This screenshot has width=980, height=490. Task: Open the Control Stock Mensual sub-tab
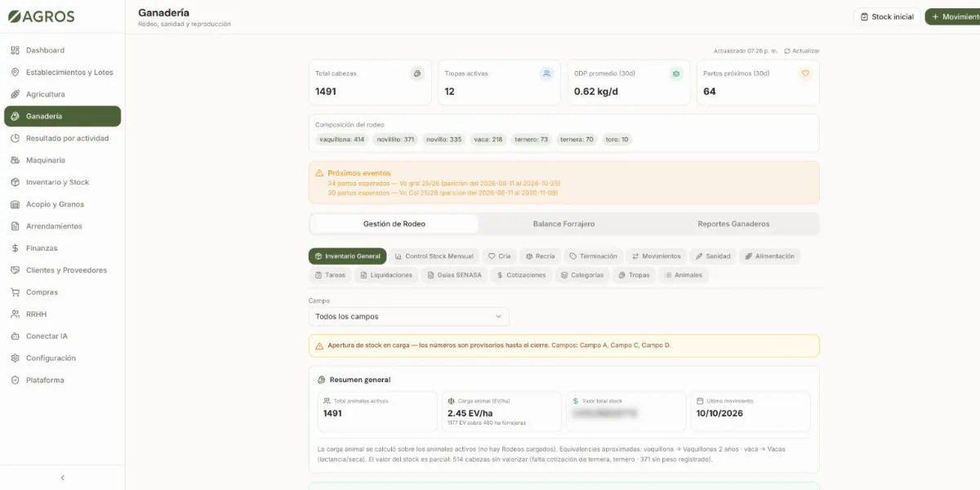coord(434,256)
